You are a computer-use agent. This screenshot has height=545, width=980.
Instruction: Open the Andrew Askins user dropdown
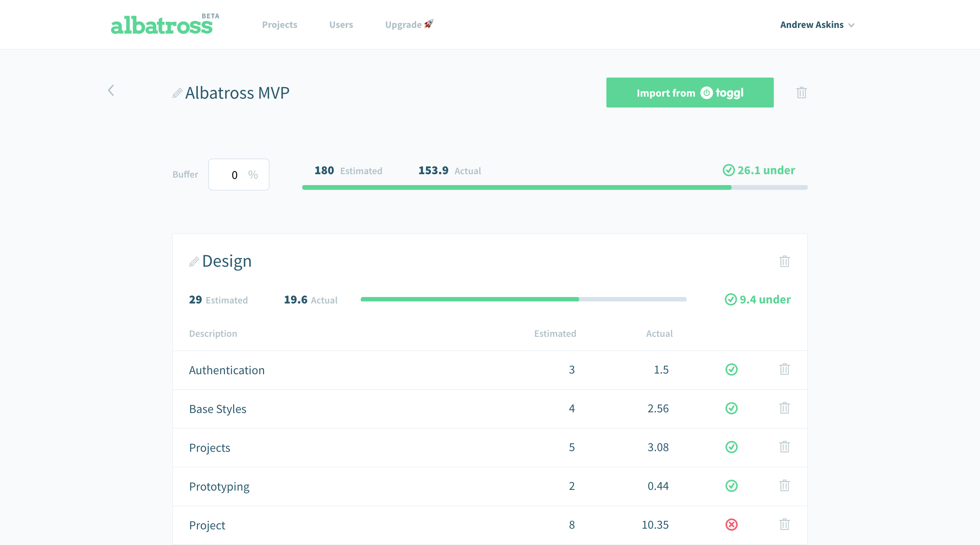click(817, 25)
